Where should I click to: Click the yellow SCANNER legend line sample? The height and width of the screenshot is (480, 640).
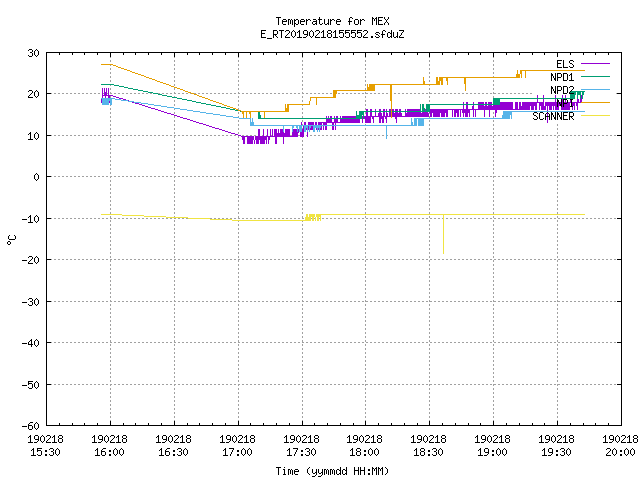(x=595, y=116)
